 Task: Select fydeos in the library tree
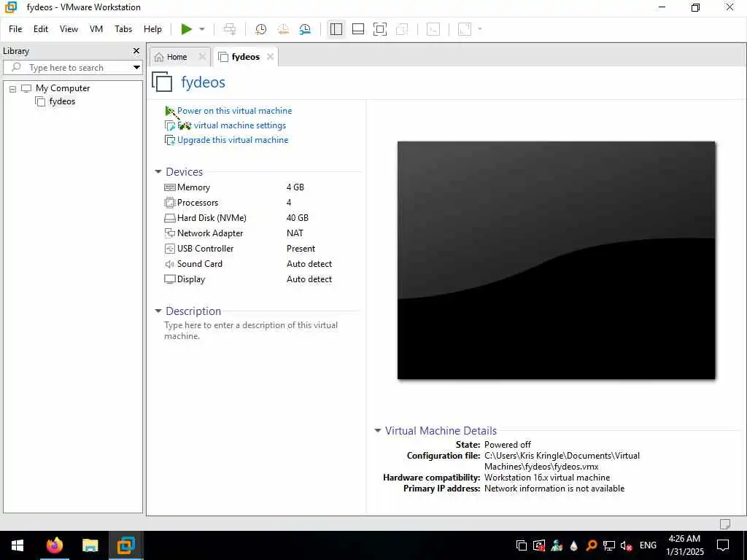pos(62,101)
